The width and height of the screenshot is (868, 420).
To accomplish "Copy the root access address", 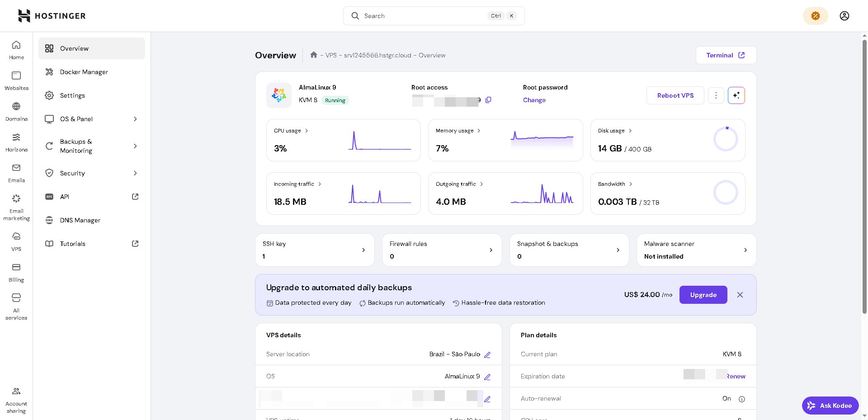I will [488, 100].
